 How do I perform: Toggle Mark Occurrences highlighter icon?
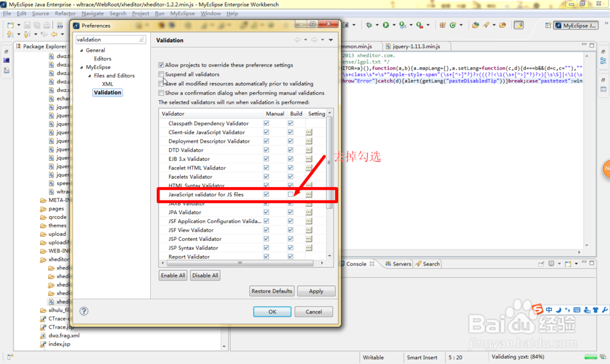[x=518, y=25]
